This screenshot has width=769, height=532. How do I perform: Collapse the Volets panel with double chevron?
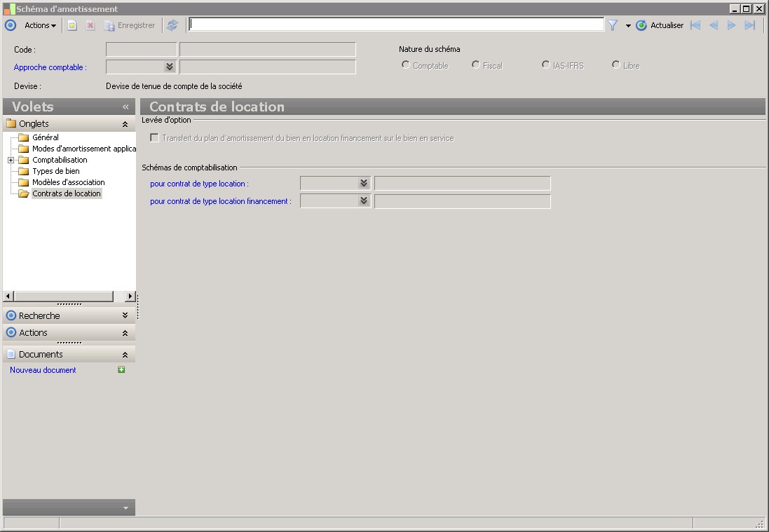125,107
